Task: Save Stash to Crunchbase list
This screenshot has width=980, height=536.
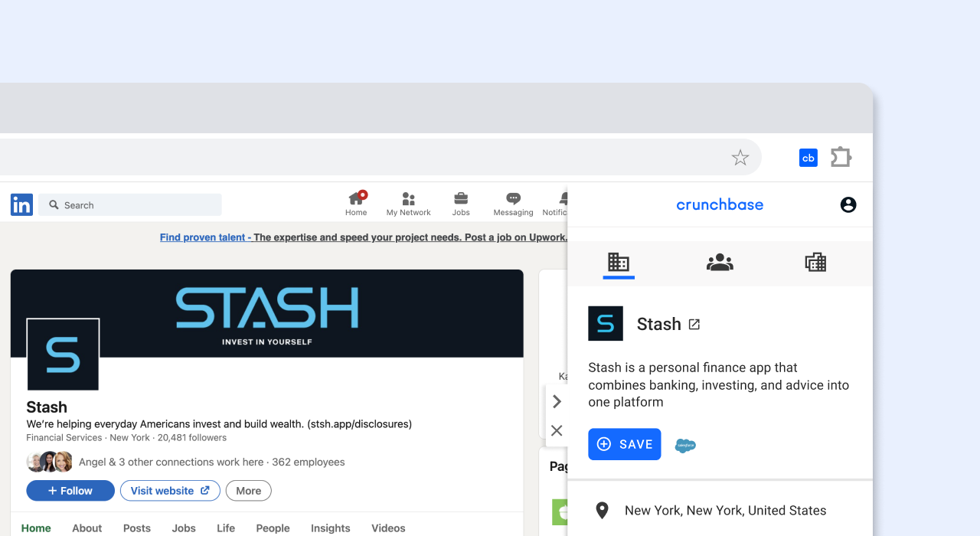Action: (625, 444)
